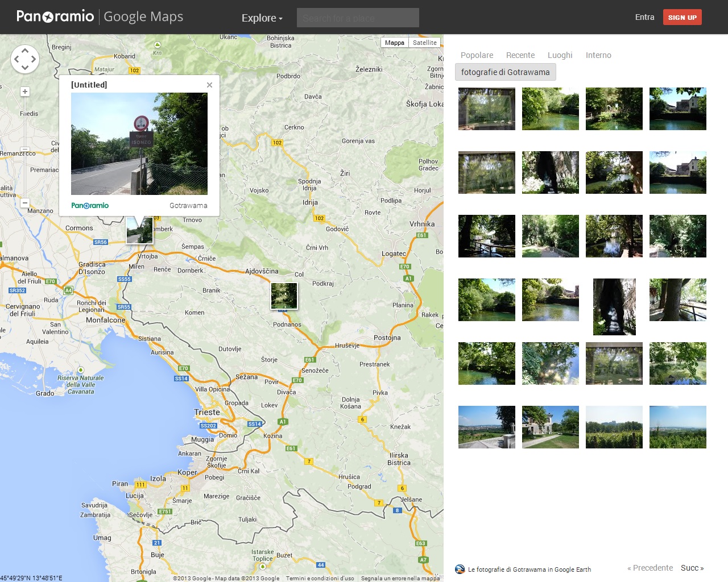Click the Entra login link
This screenshot has height=582, width=728.
644,17
